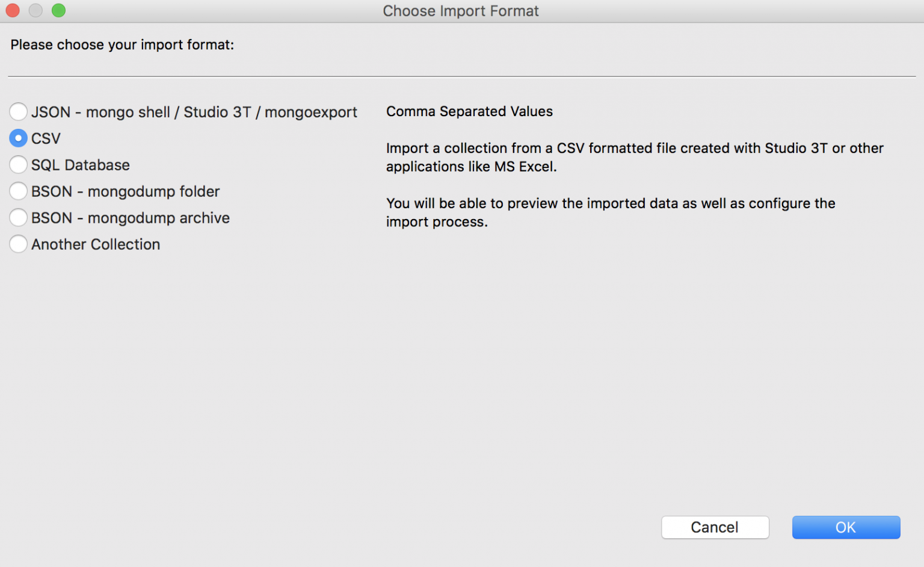Click the Cancel button

[715, 527]
